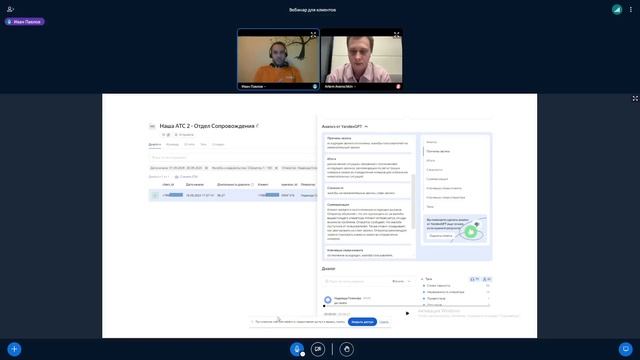This screenshot has width=640, height=360.
Task: Click the analysis text scrollbar
Action: point(413,201)
